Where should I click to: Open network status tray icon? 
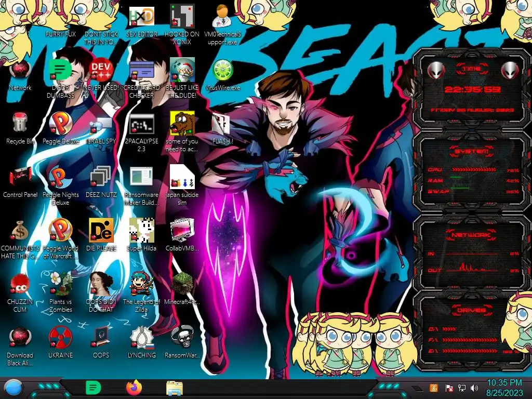[461, 388]
